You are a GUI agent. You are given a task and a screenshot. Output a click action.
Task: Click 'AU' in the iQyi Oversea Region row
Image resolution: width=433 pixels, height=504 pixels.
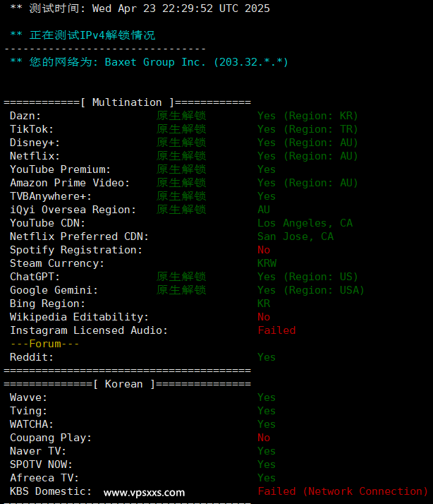(x=264, y=210)
